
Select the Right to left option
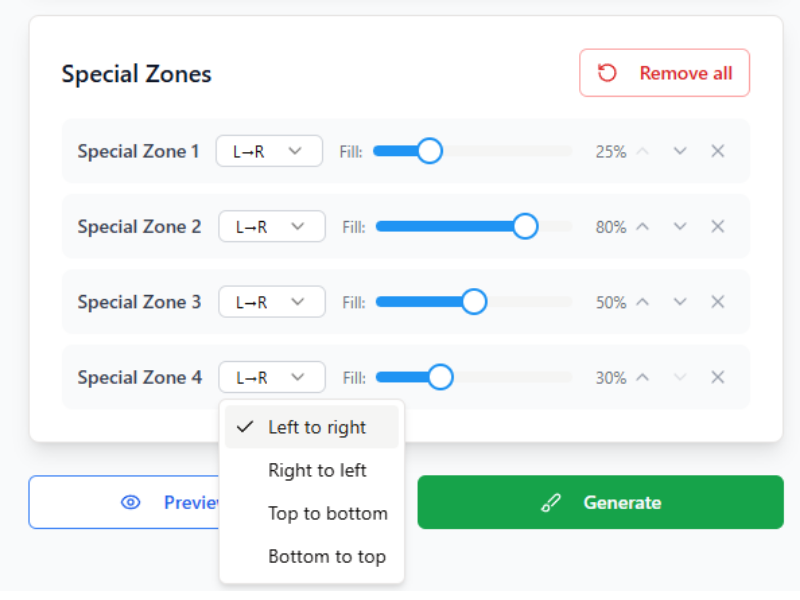(317, 470)
